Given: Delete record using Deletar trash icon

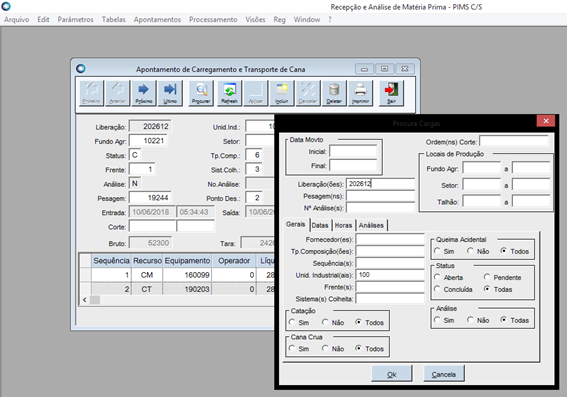Looking at the screenshot, I should 334,93.
